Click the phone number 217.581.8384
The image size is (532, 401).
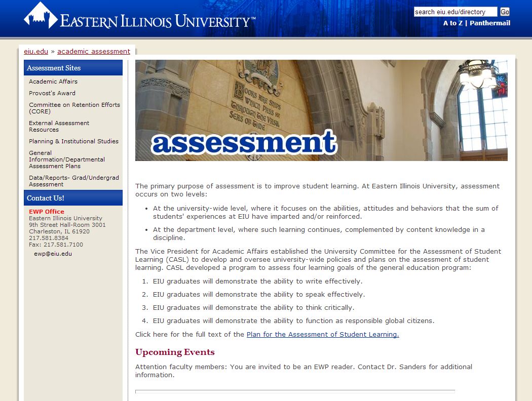pyautogui.click(x=49, y=238)
